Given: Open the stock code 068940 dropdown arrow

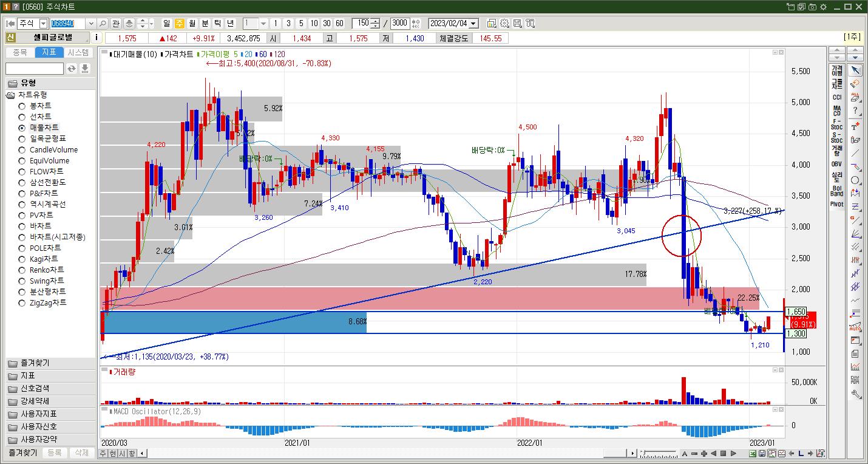Looking at the screenshot, I should coord(91,24).
